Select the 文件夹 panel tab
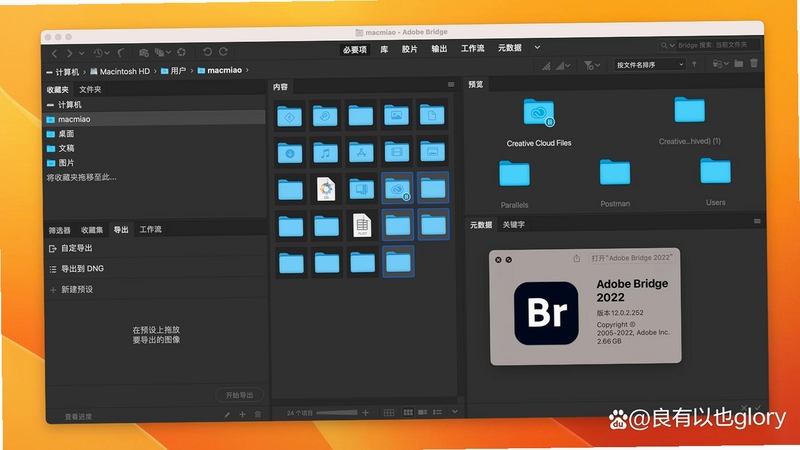The width and height of the screenshot is (800, 450). (90, 89)
